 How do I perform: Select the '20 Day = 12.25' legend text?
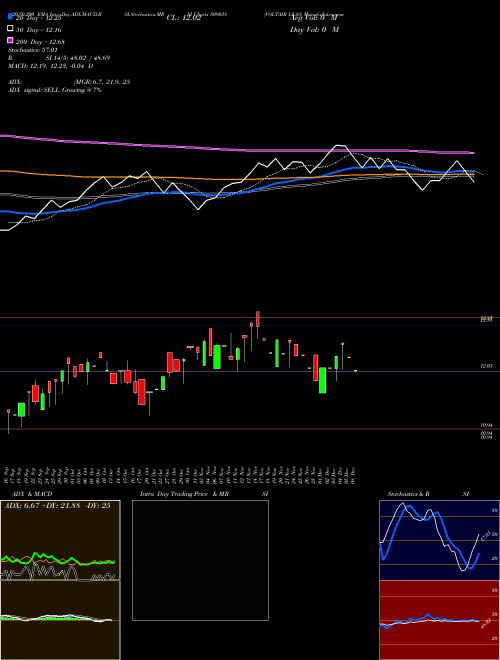pyautogui.click(x=39, y=18)
